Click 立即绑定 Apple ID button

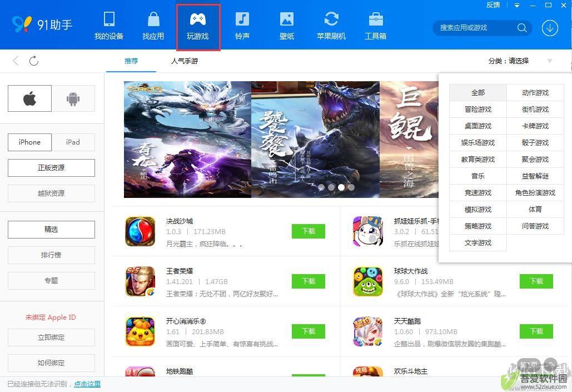pos(51,338)
